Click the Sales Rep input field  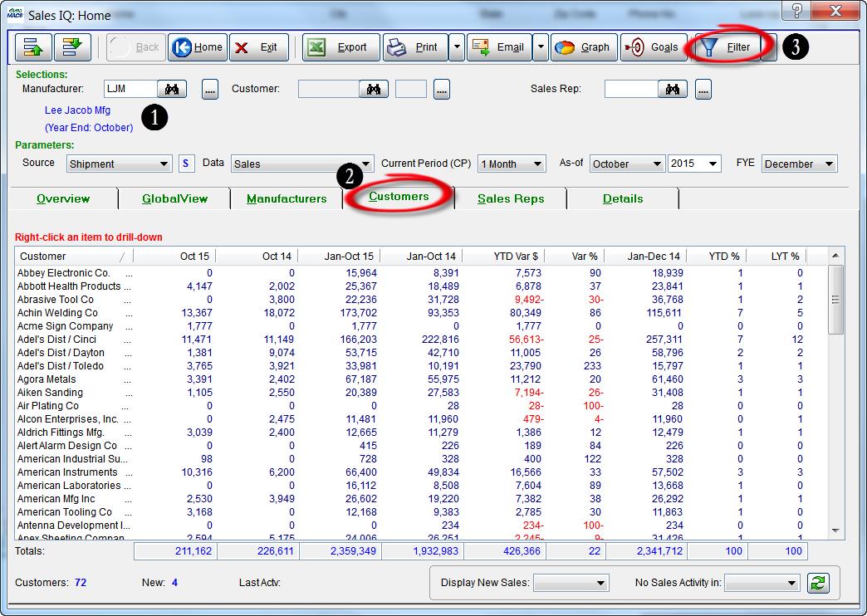631,89
